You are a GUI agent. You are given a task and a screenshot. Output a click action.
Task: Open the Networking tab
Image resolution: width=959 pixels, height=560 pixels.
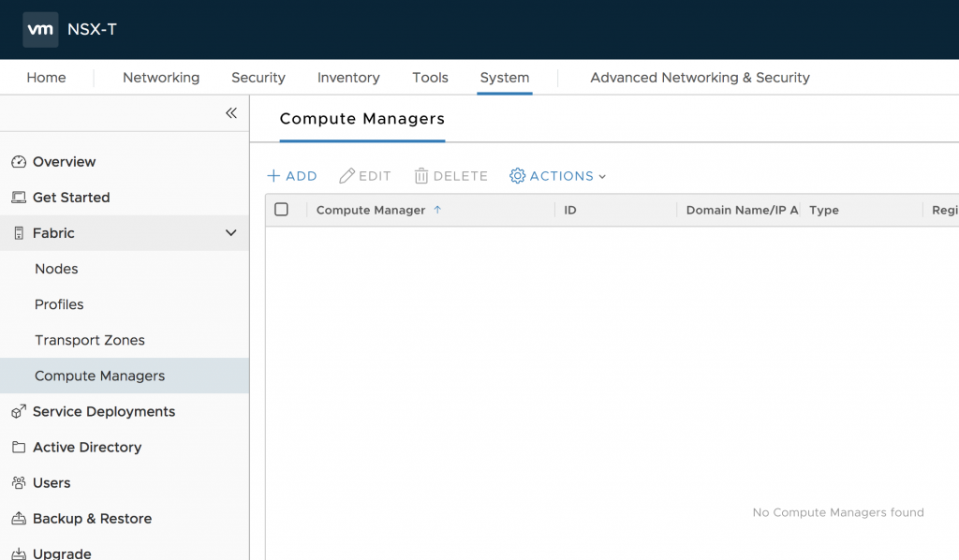click(x=161, y=78)
